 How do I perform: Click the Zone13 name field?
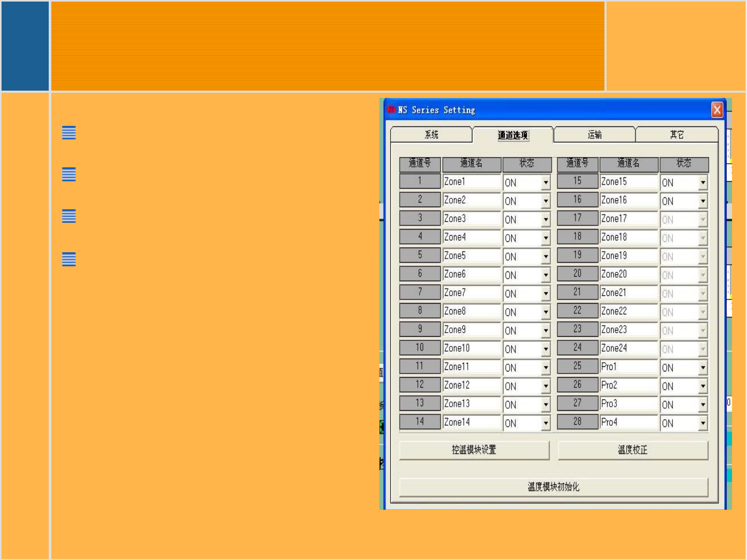(472, 404)
